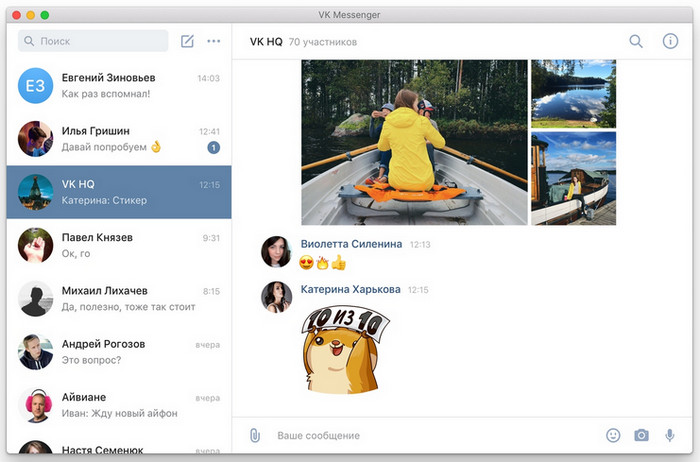Click the search magnifier in chat header

click(x=636, y=42)
